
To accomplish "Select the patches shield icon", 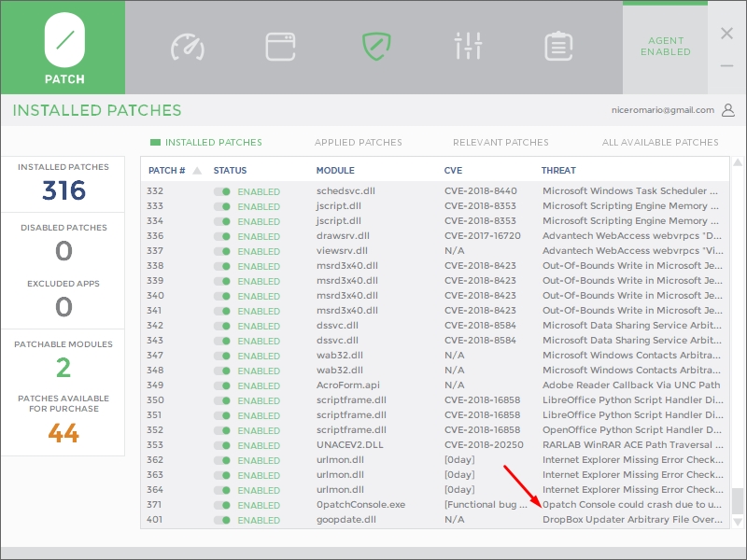I will click(374, 46).
